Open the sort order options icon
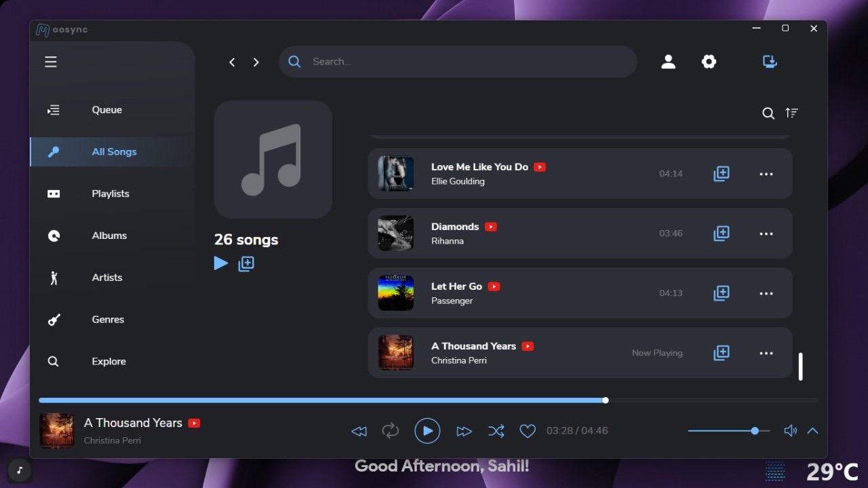The image size is (868, 488). click(791, 113)
